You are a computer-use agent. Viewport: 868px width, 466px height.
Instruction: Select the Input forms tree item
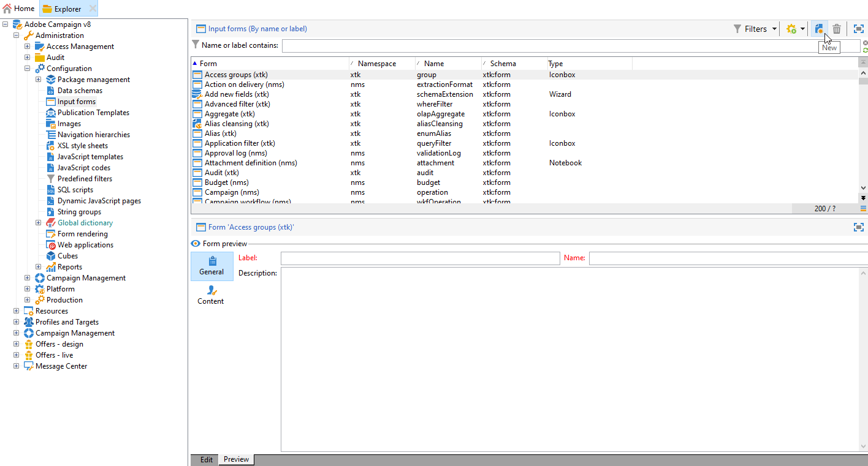pyautogui.click(x=77, y=102)
